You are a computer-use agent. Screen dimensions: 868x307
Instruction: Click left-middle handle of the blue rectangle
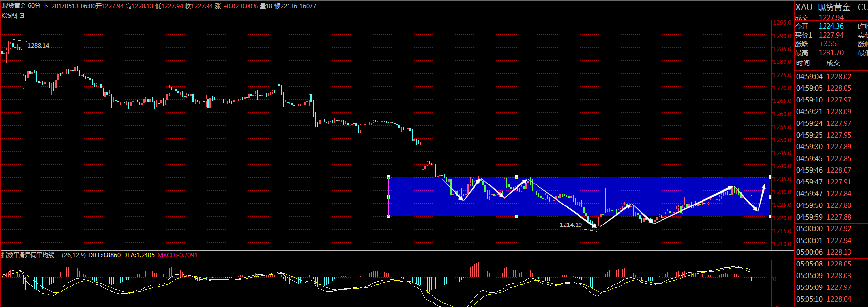point(389,197)
